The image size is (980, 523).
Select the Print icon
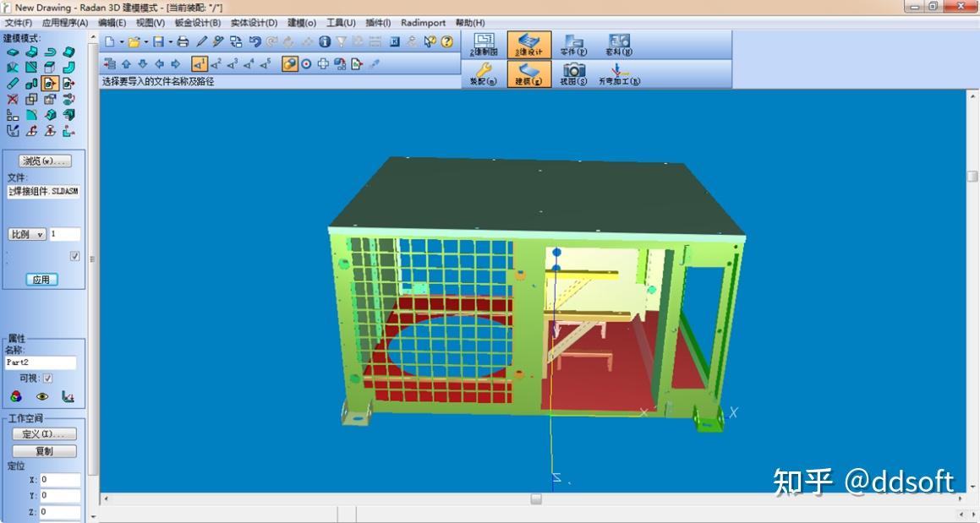pos(182,42)
